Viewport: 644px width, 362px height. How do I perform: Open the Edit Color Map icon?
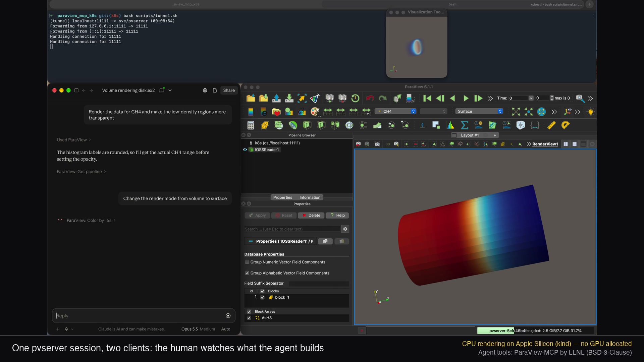click(263, 112)
